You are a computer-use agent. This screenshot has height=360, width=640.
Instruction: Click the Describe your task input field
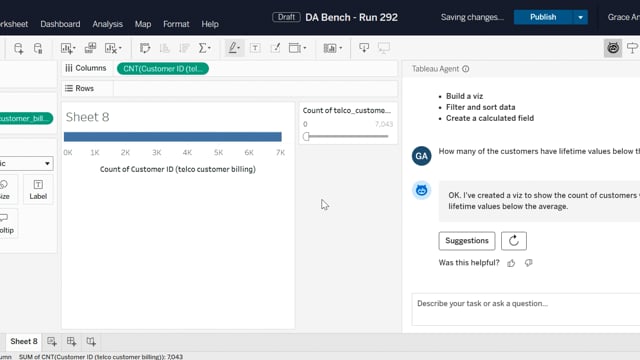[526, 309]
